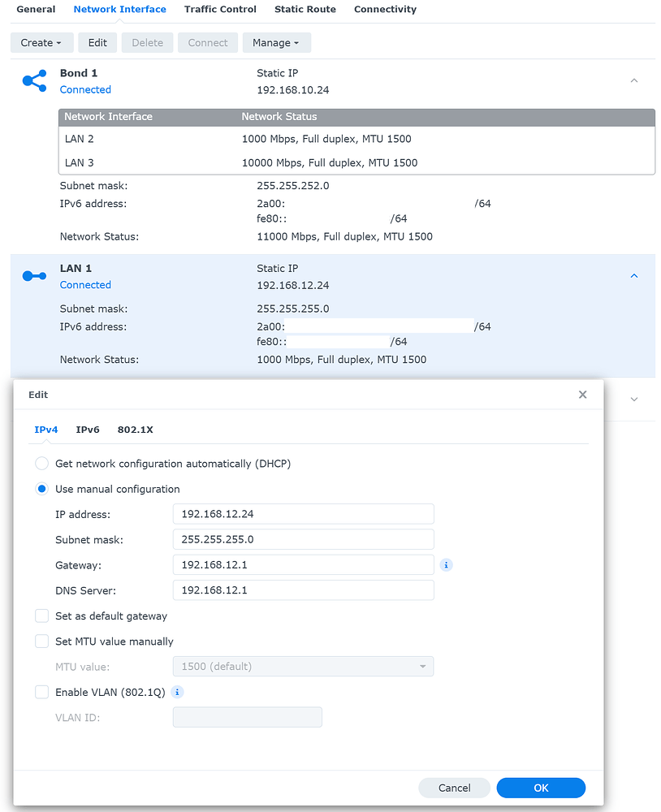Enable Set as default gateway checkbox

click(42, 615)
